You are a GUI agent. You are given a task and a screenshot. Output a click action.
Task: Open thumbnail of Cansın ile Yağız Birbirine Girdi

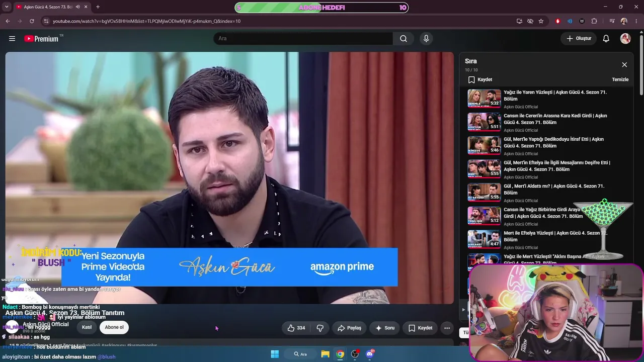(484, 216)
